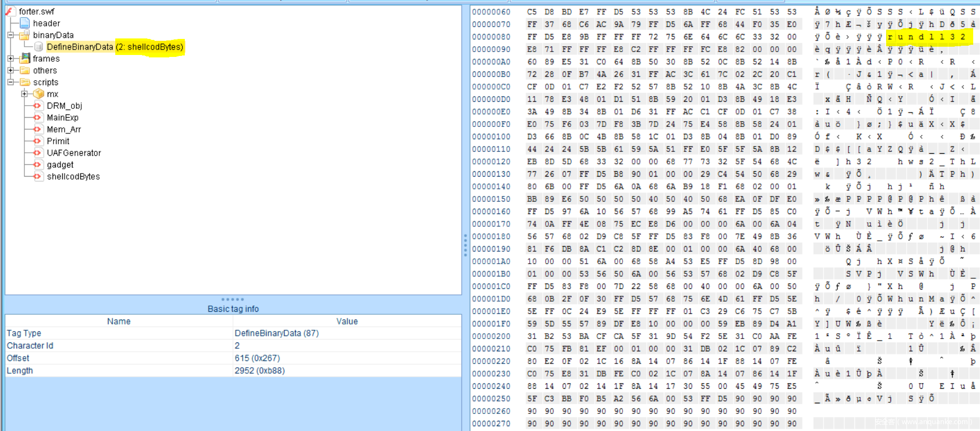Select the mx package label
This screenshot has height=431, width=980.
pyautogui.click(x=53, y=94)
